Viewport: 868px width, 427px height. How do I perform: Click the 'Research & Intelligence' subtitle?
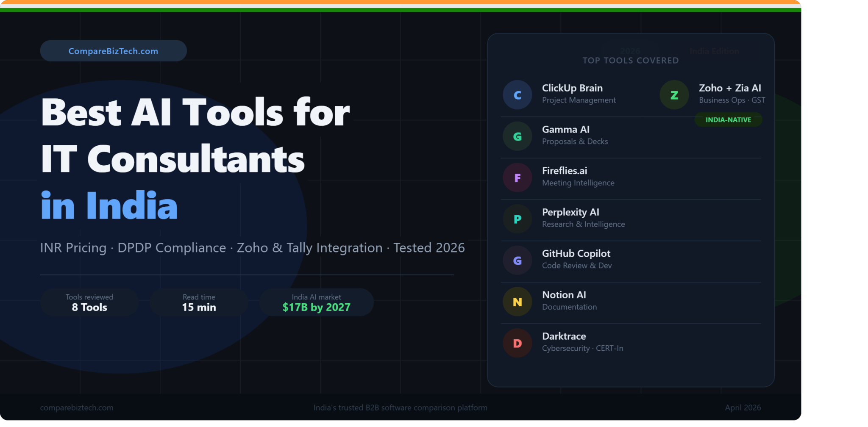(x=584, y=224)
